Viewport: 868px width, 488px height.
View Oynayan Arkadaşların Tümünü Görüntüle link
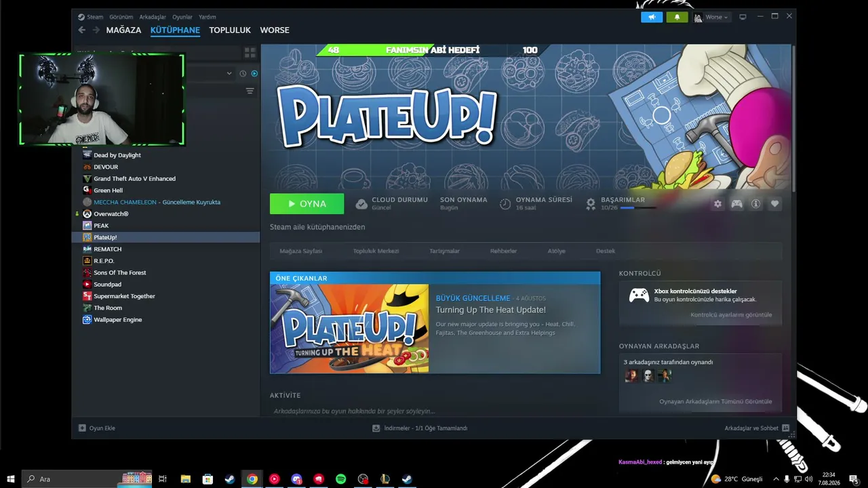[715, 401]
